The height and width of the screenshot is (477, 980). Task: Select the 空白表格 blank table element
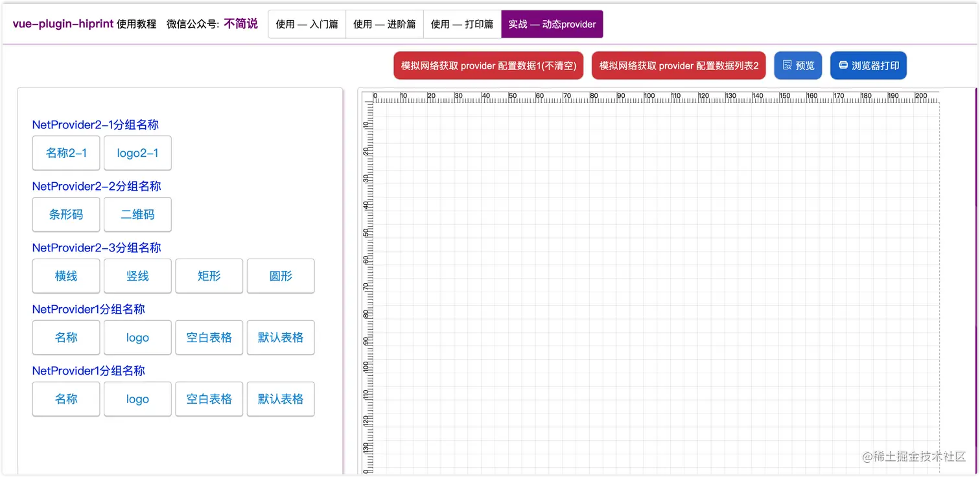pos(209,337)
